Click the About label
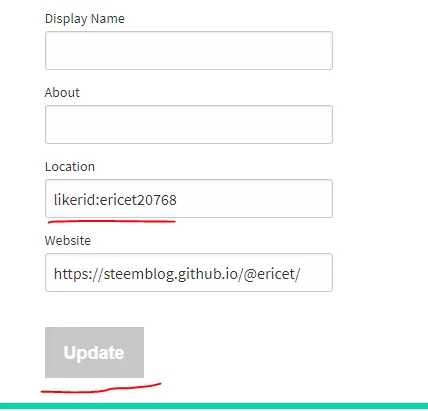Viewport: 428px width, 411px height. pyautogui.click(x=62, y=92)
